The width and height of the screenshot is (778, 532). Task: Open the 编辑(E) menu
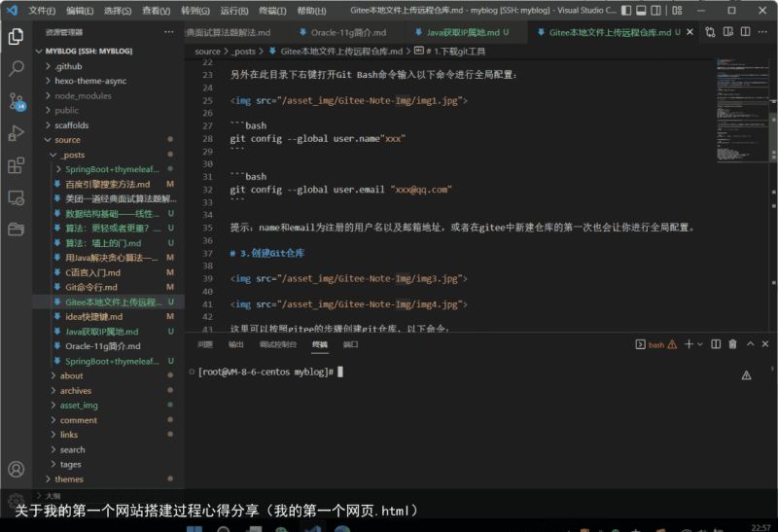pos(80,11)
